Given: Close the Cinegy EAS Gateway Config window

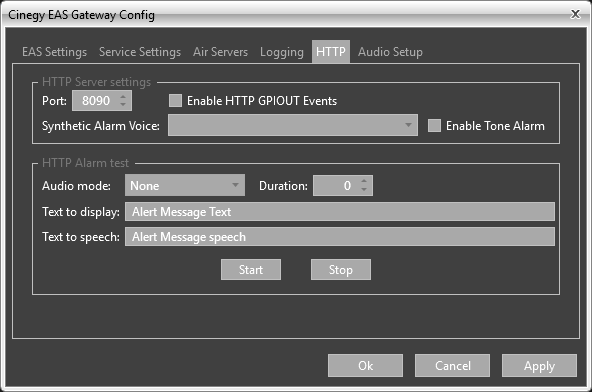Looking at the screenshot, I should point(575,14).
